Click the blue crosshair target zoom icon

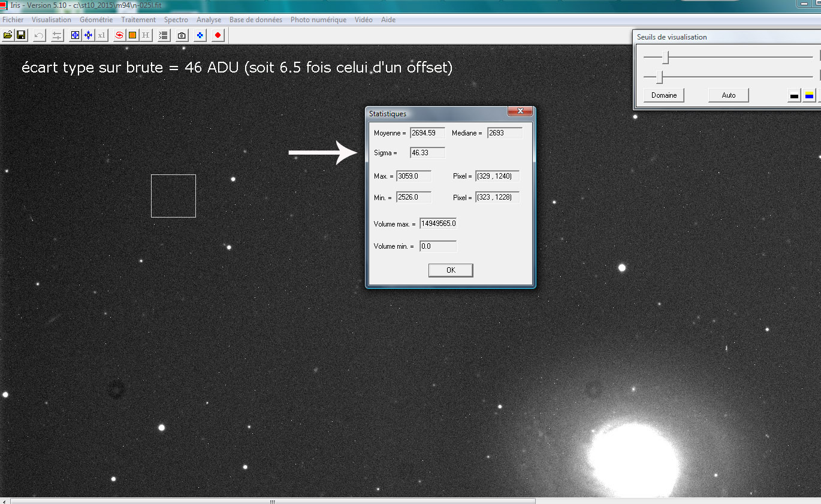pyautogui.click(x=75, y=35)
